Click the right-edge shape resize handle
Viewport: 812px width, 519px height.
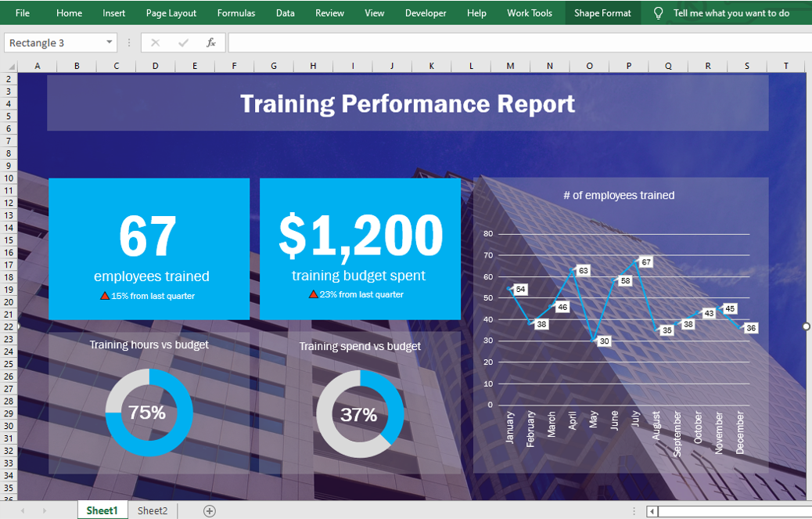pyautogui.click(x=806, y=326)
